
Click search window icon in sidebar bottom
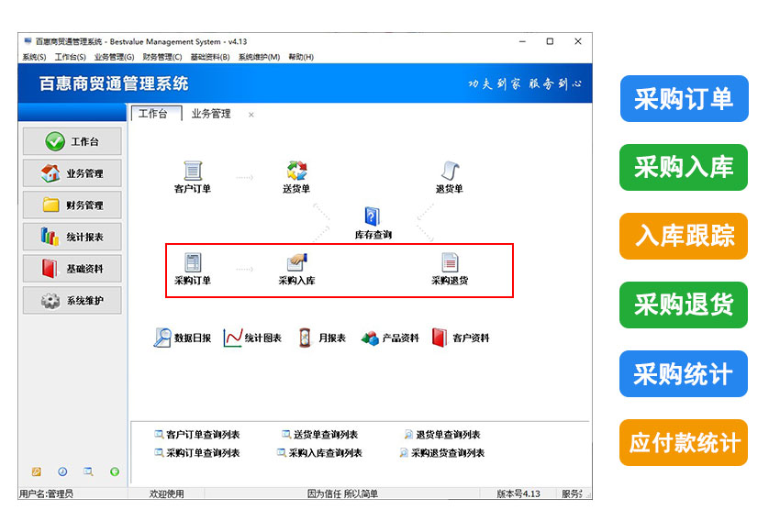[88, 471]
